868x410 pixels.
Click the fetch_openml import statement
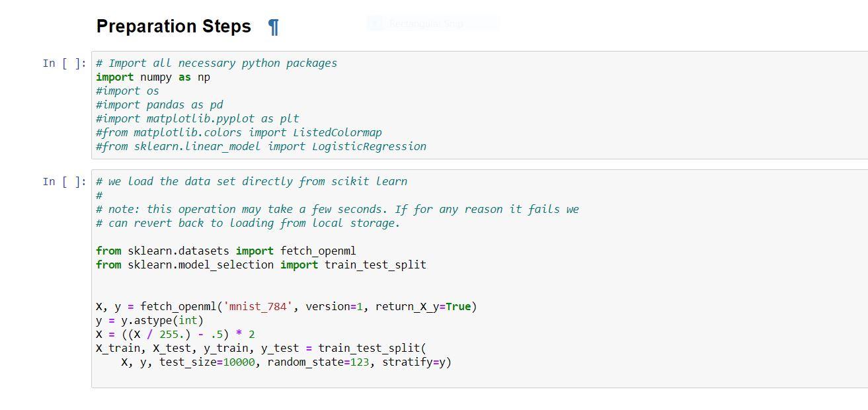click(x=225, y=251)
